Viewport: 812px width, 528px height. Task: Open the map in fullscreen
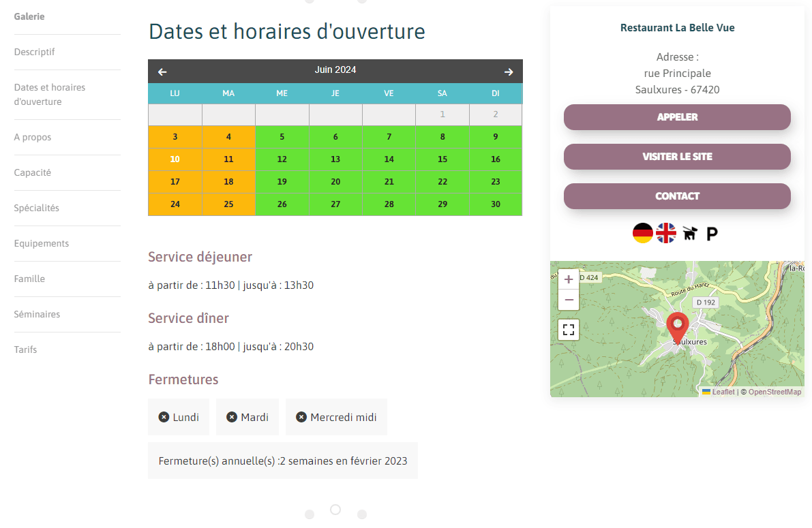pos(568,329)
